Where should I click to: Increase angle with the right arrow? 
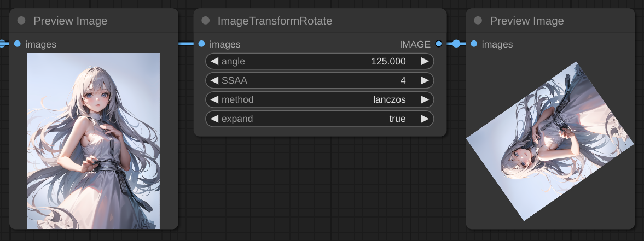tap(425, 61)
